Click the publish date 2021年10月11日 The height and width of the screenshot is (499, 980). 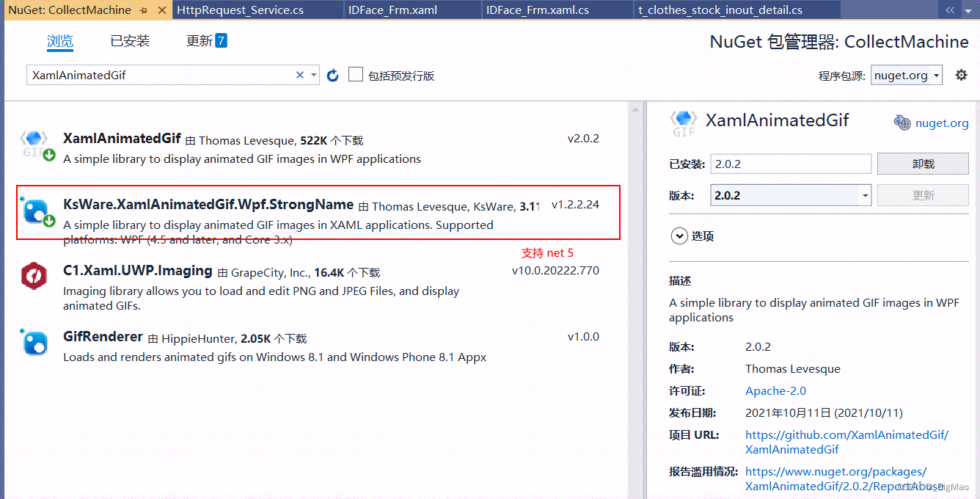coord(824,412)
